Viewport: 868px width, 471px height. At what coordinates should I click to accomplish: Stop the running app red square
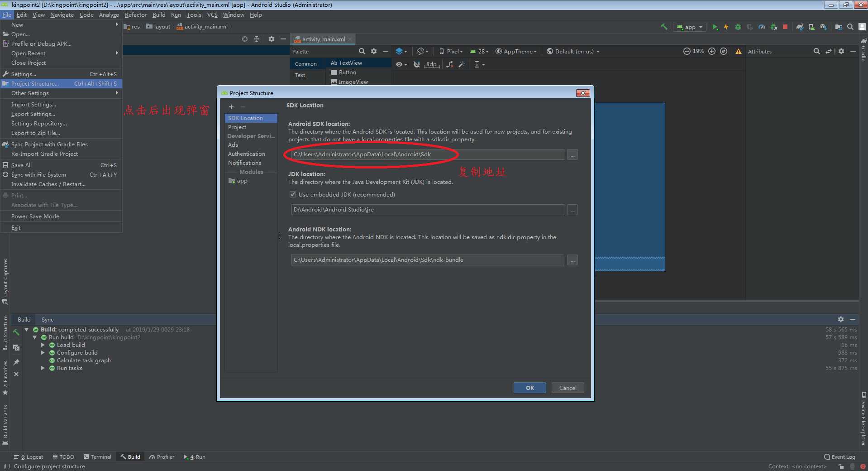pyautogui.click(x=785, y=27)
